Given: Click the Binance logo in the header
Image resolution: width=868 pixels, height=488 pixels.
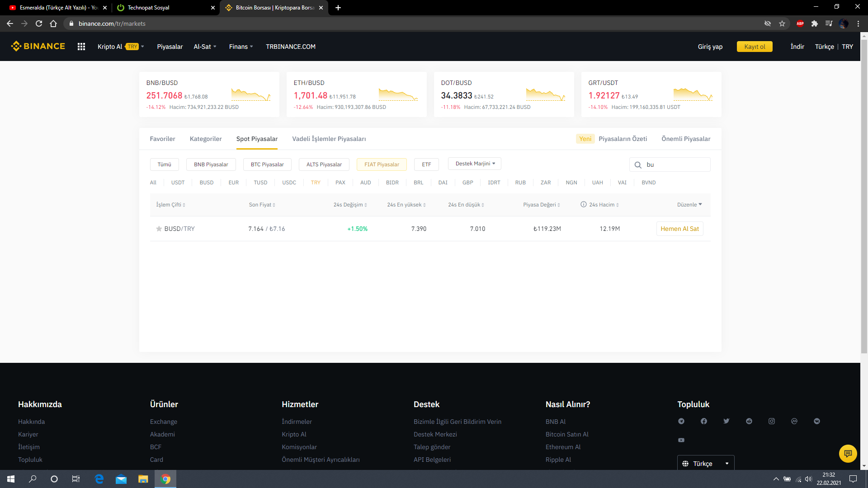Looking at the screenshot, I should pos(38,46).
